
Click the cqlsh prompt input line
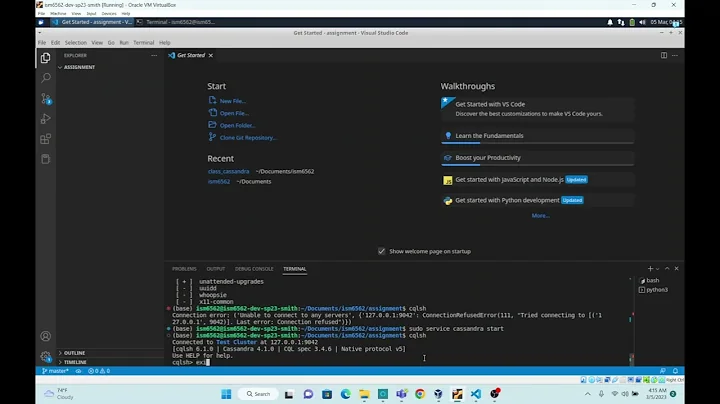399,362
